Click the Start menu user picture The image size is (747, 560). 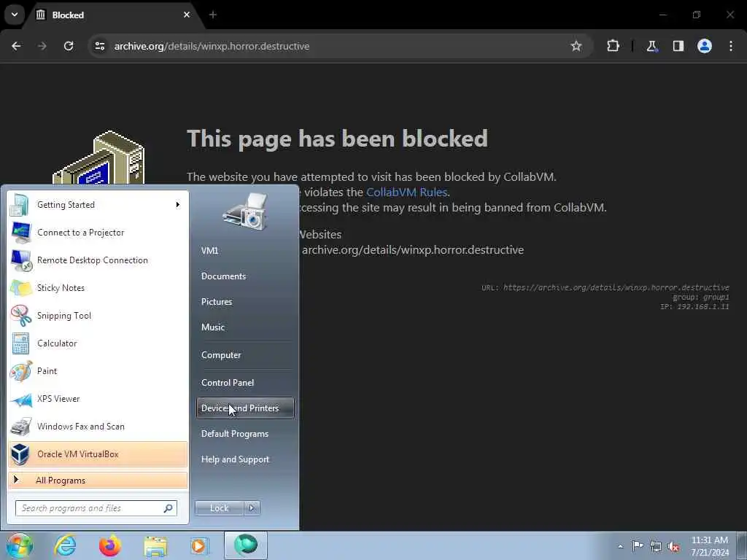(244, 212)
